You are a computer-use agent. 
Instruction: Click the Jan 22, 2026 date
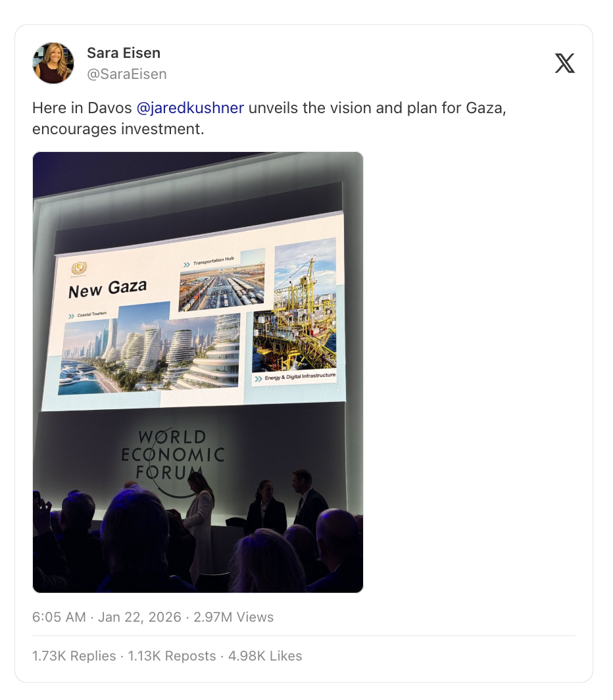click(139, 617)
